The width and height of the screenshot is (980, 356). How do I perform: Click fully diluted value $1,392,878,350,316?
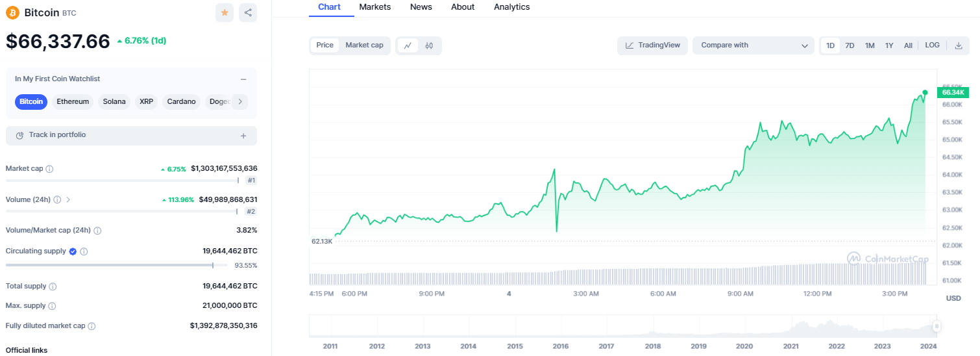224,326
